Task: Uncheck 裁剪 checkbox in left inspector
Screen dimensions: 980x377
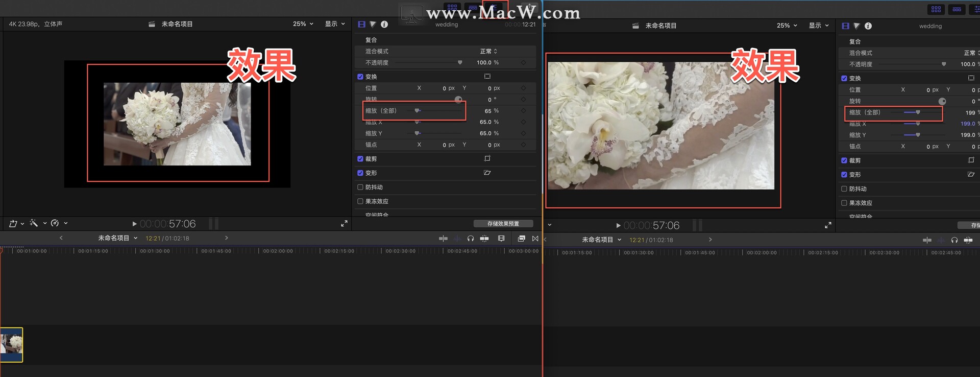Action: [x=360, y=159]
